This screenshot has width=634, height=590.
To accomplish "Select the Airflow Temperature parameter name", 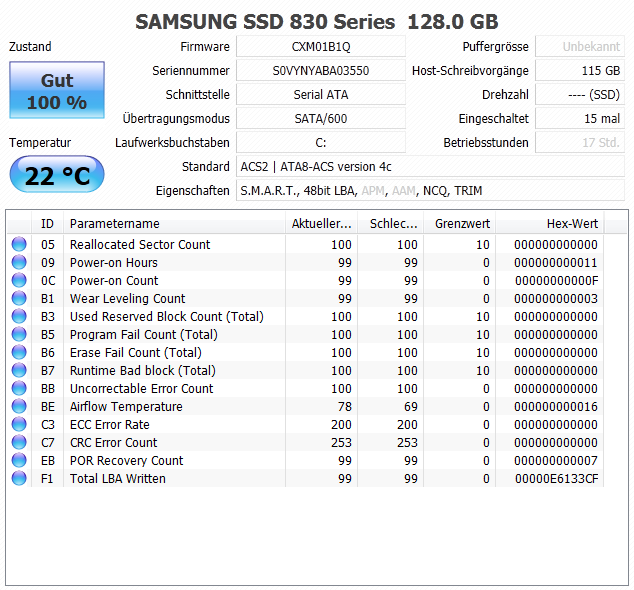I will coord(126,406).
